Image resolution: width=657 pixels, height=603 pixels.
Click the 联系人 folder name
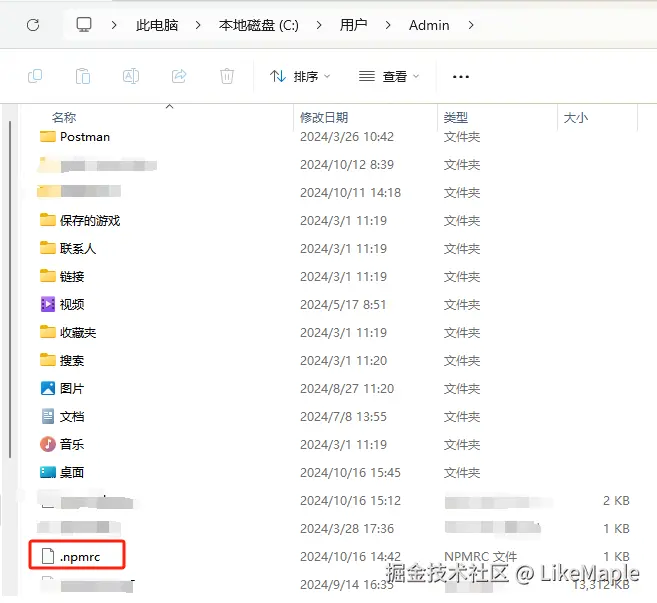point(78,248)
